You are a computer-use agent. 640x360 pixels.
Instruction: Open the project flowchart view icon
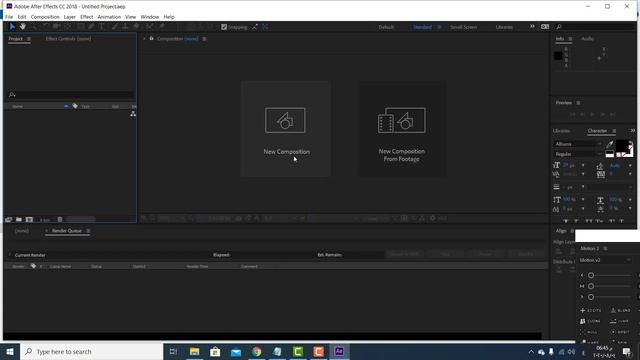(133, 114)
